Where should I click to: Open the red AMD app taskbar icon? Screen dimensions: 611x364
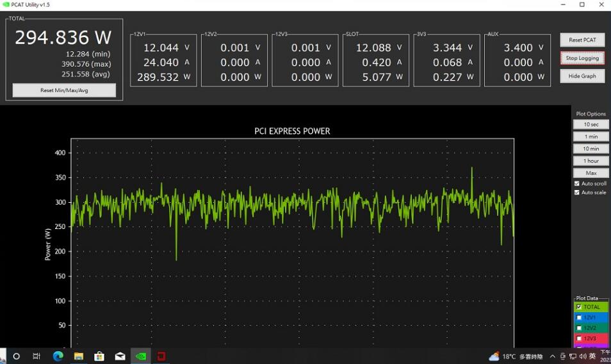161,356
